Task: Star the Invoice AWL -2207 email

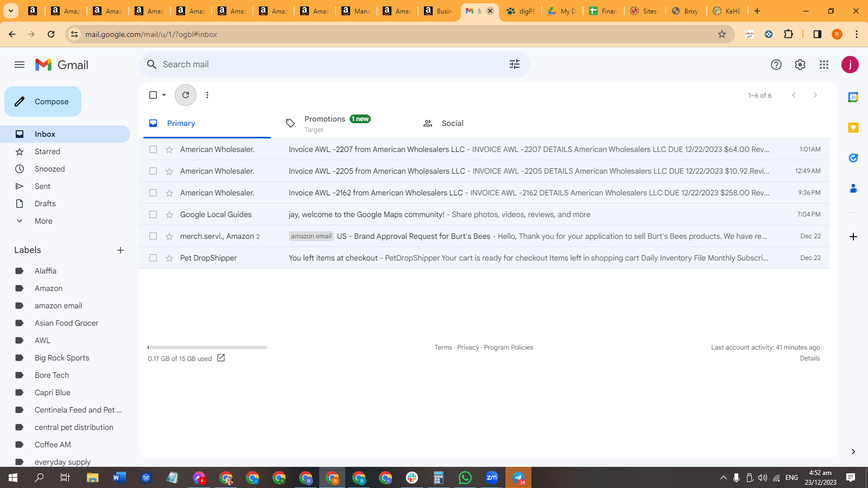Action: [x=169, y=149]
